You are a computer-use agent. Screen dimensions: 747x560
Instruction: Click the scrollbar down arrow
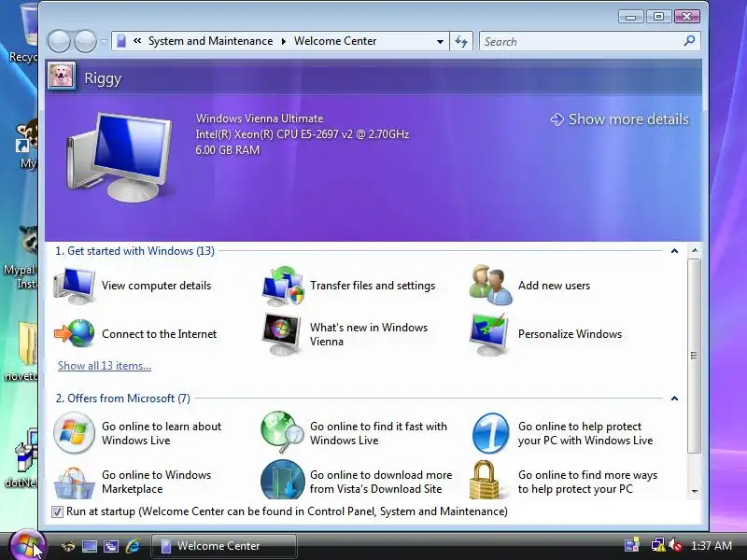point(695,491)
